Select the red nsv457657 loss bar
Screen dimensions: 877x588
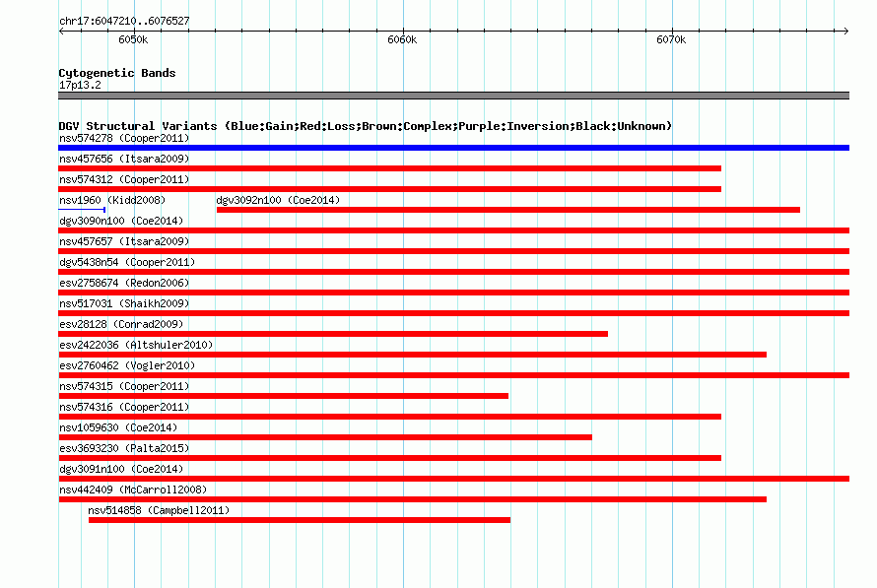[x=453, y=251]
